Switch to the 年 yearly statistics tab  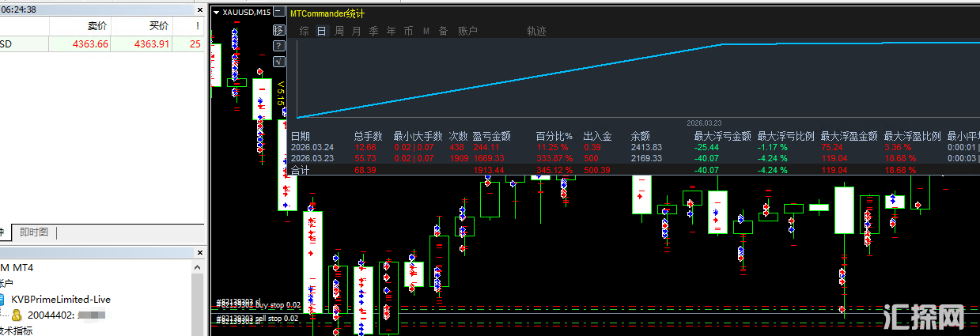pyautogui.click(x=391, y=31)
